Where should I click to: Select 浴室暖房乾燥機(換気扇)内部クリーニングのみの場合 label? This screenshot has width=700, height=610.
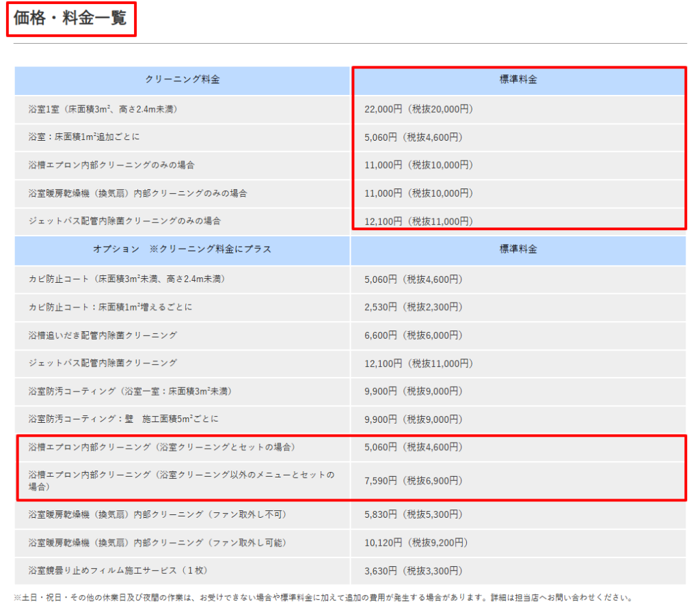click(x=138, y=193)
